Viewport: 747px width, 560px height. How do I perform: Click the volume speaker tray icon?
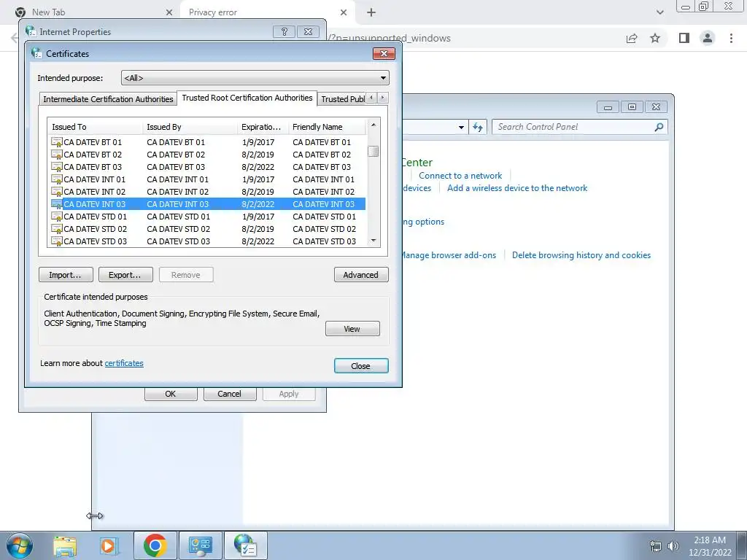(673, 546)
